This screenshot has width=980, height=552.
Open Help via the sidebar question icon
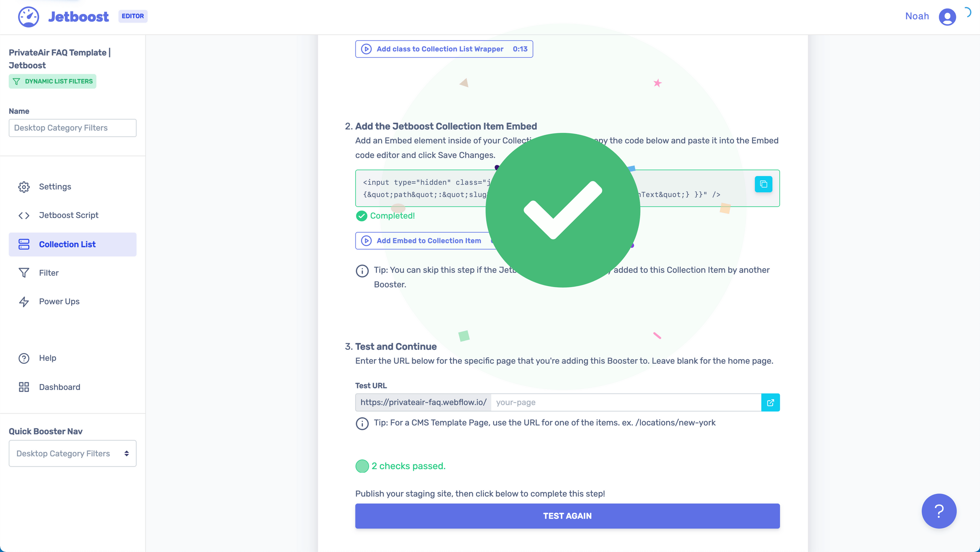[24, 358]
